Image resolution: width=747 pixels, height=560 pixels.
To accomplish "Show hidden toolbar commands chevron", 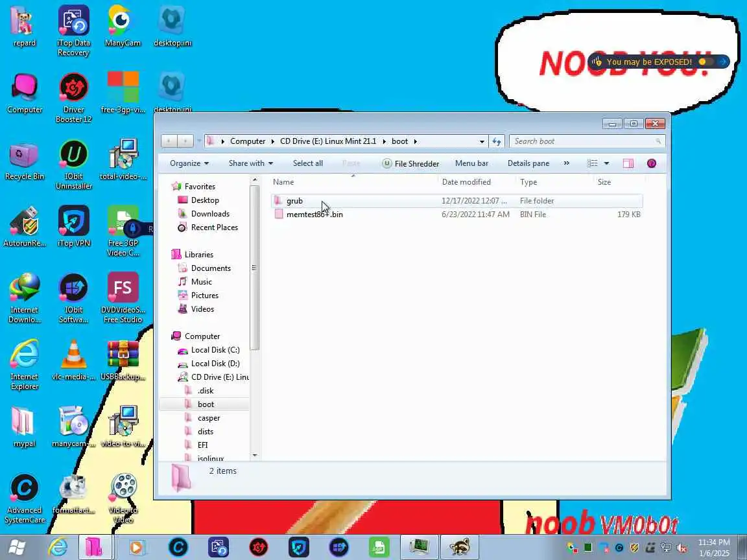I will 567,163.
